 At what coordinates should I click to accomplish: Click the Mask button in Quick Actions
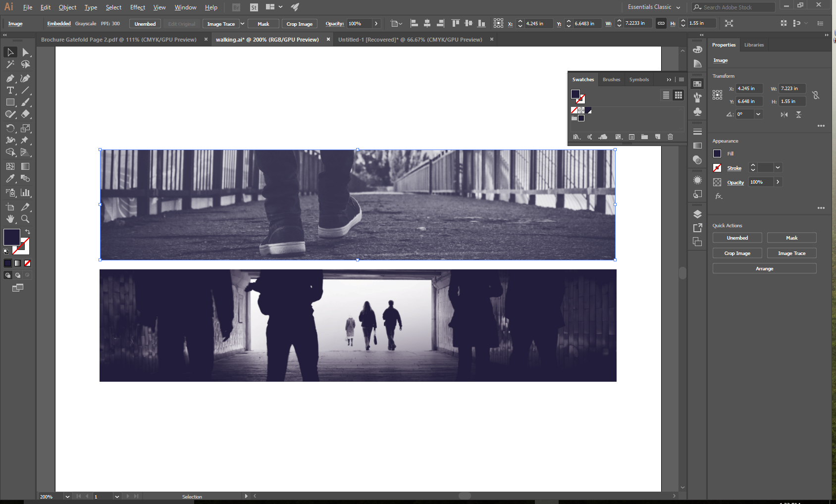click(792, 238)
